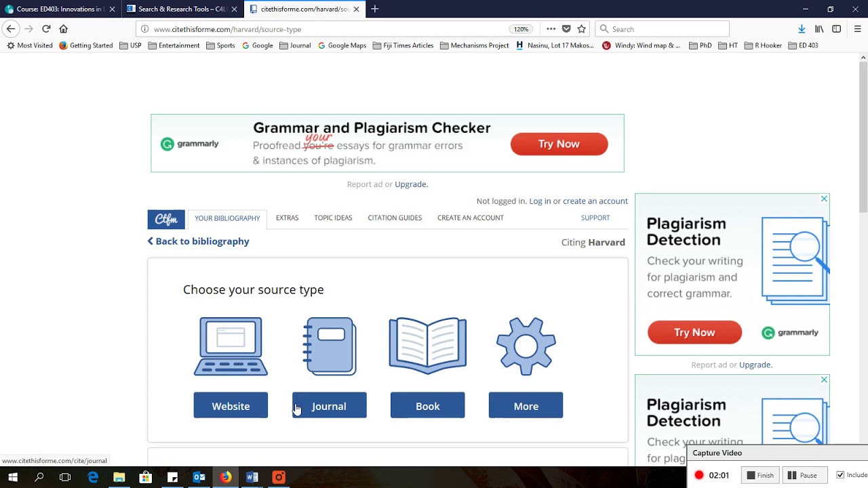
Task: Open Windows taskbar search
Action: coord(39,477)
